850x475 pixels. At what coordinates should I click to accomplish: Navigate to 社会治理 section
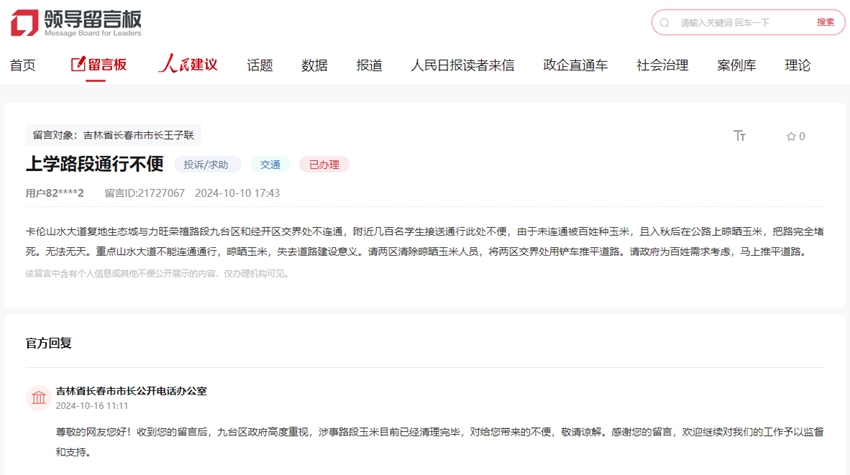click(x=662, y=65)
